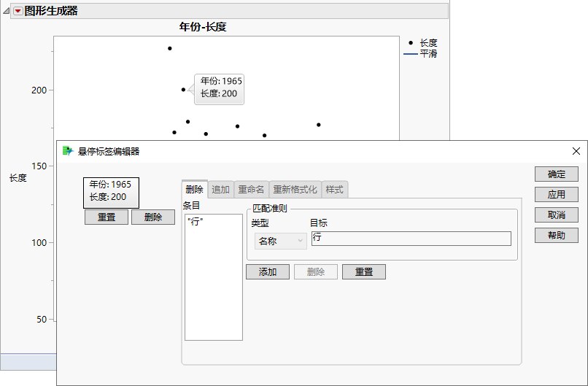This screenshot has height=386, width=588.
Task: Click the 确定 button
Action: click(557, 174)
